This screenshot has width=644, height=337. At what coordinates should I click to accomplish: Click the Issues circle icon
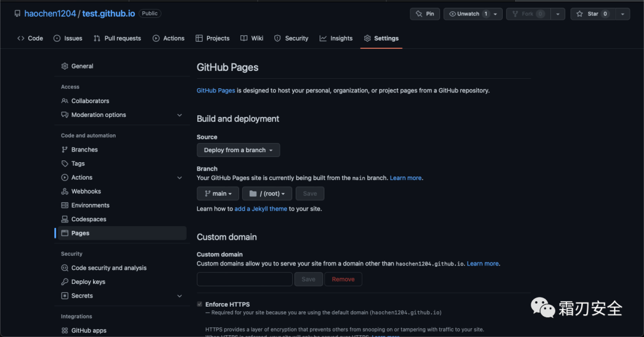pyautogui.click(x=57, y=38)
